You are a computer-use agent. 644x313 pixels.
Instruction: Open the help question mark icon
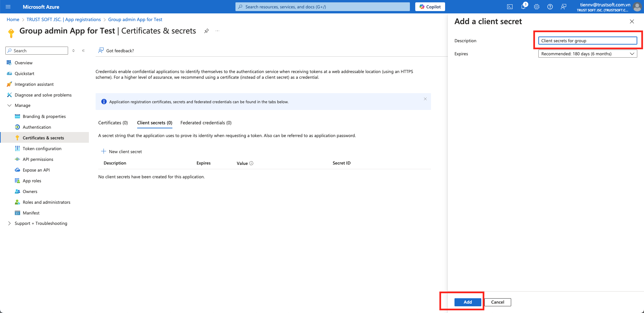[550, 7]
